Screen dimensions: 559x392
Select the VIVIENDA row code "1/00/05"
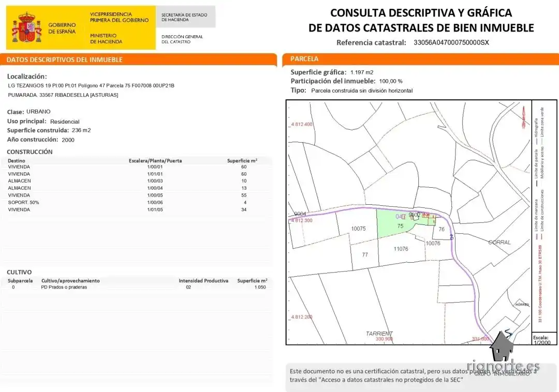(155, 195)
